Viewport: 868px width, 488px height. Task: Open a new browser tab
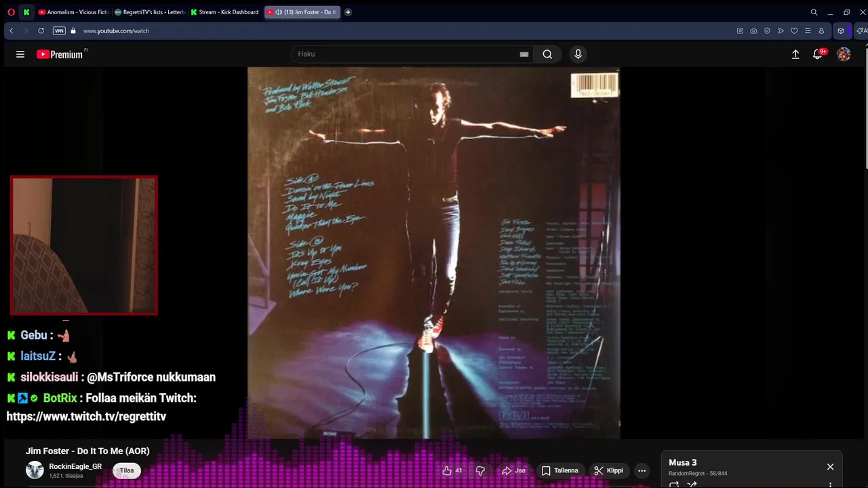click(x=348, y=12)
